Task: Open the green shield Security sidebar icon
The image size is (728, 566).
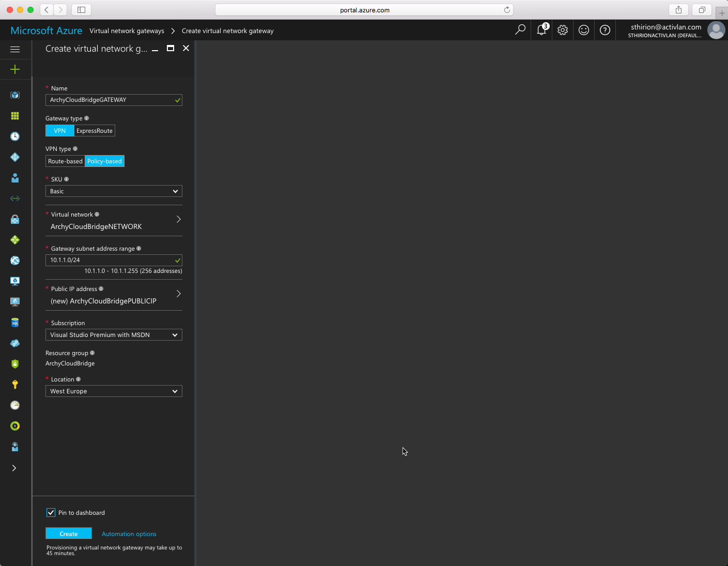Action: click(15, 364)
